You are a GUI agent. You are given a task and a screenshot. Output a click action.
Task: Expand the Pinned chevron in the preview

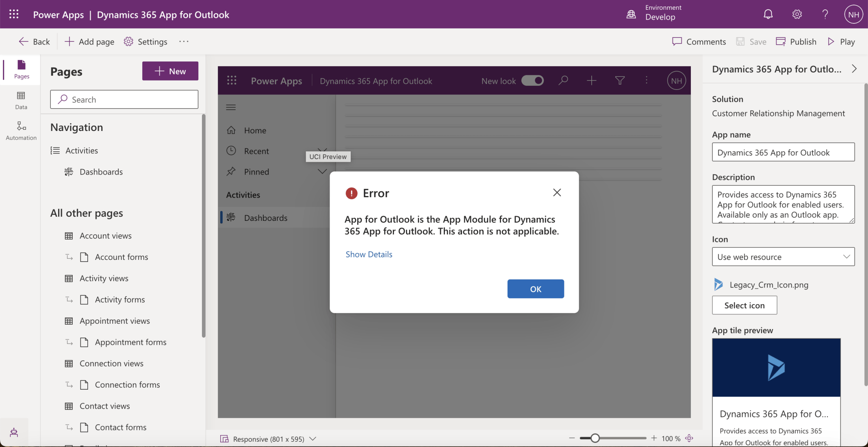(321, 171)
